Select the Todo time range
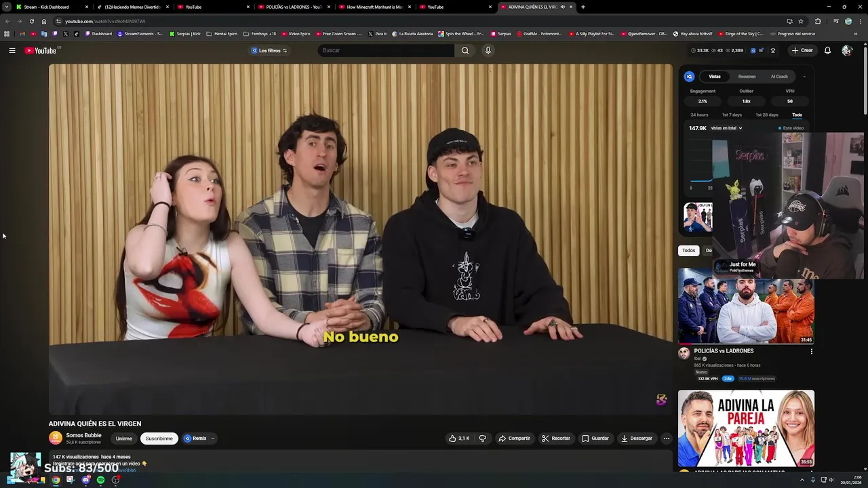 pos(797,115)
